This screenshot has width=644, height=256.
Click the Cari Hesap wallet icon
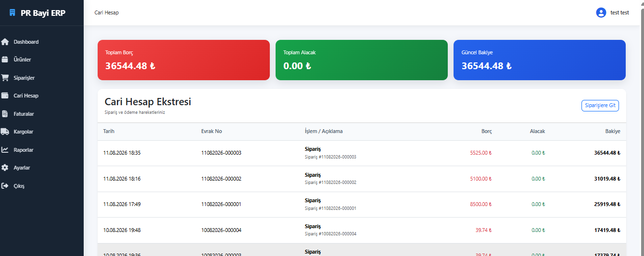pyautogui.click(x=5, y=96)
